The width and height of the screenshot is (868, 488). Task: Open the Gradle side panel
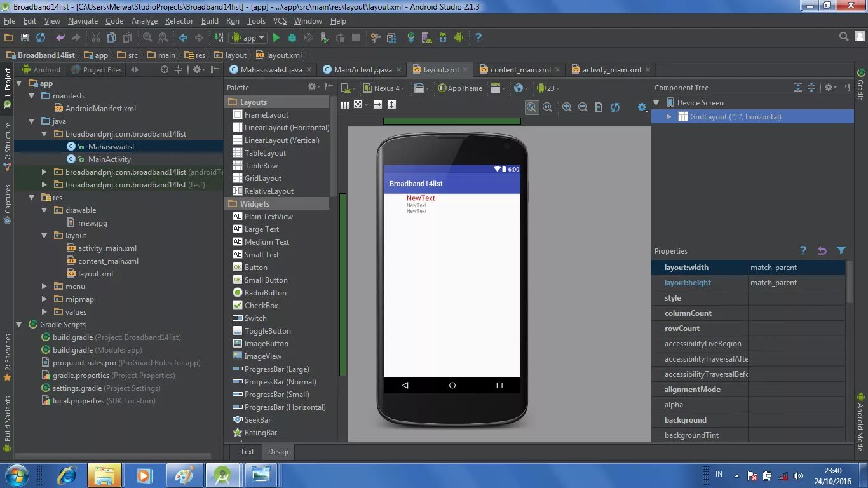tap(861, 85)
